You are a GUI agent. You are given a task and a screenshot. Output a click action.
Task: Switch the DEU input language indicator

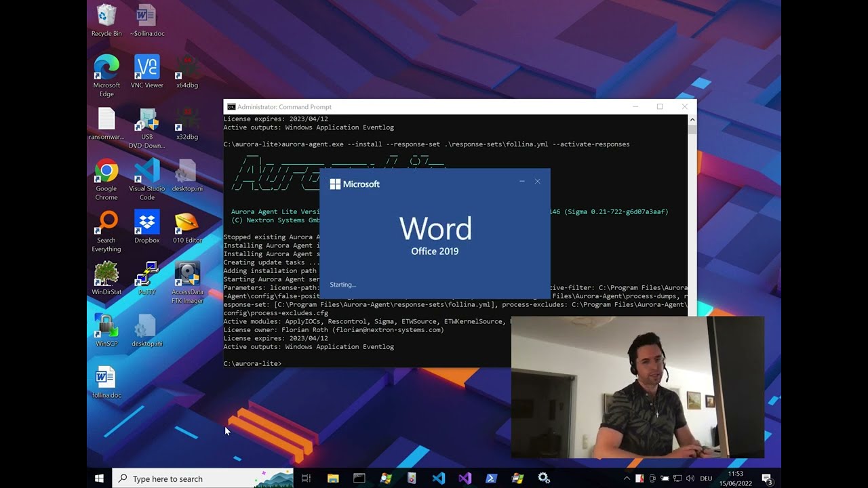706,479
